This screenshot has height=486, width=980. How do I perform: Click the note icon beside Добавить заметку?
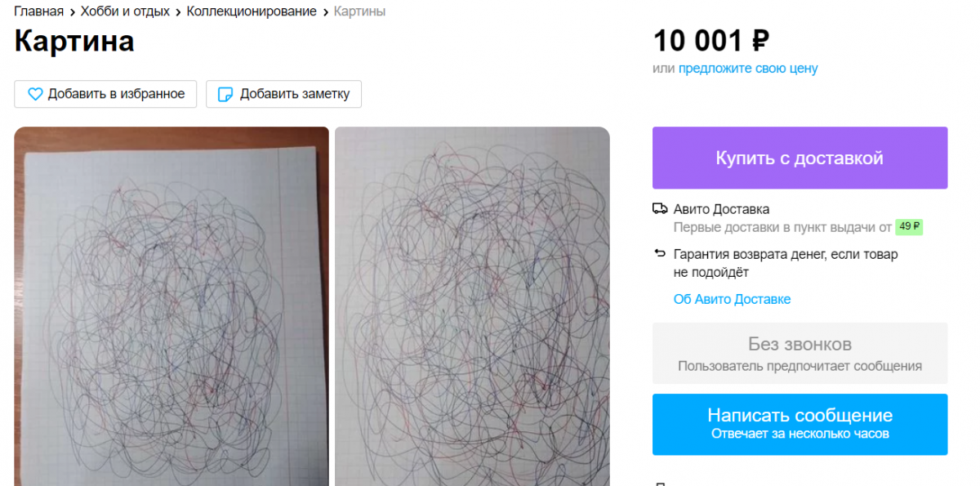coord(225,94)
